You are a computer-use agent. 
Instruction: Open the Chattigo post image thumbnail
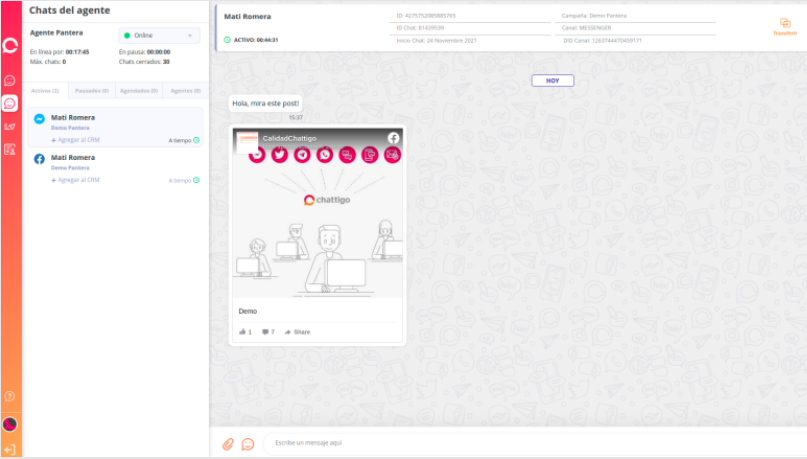click(317, 213)
